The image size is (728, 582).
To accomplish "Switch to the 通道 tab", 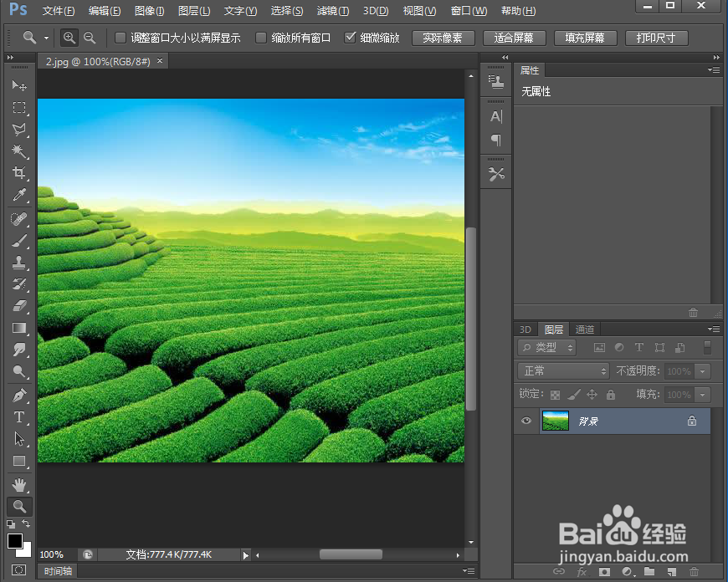I will coord(585,329).
